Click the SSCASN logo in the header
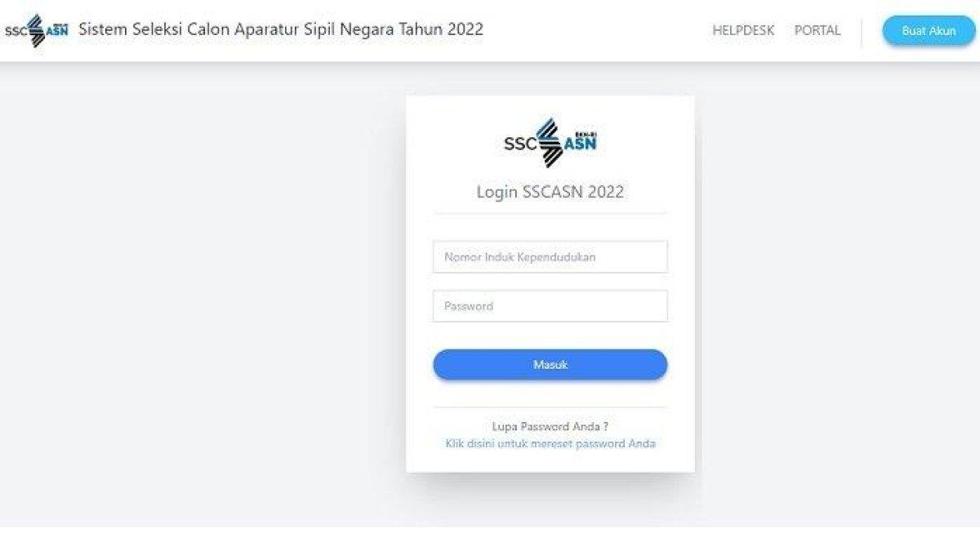 click(x=37, y=30)
